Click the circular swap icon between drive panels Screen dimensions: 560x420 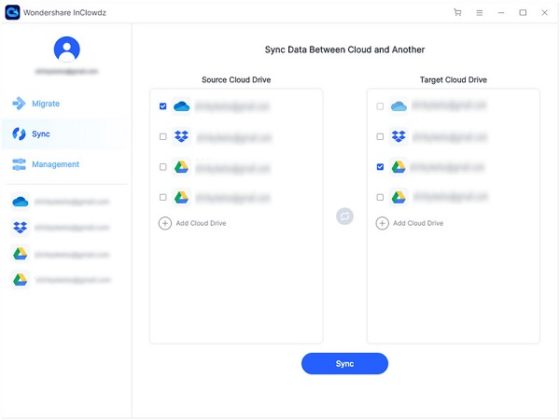tap(345, 216)
